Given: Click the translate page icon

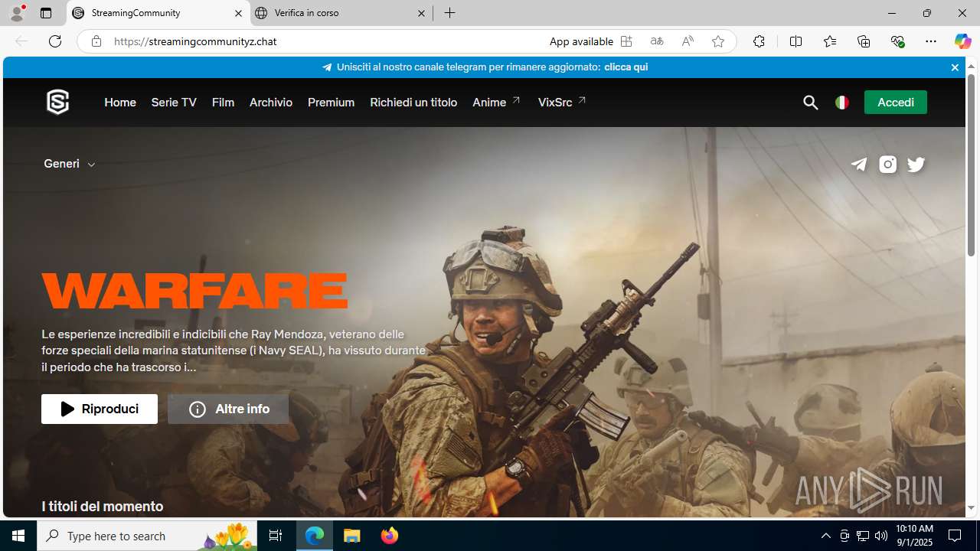Looking at the screenshot, I should coord(657,41).
